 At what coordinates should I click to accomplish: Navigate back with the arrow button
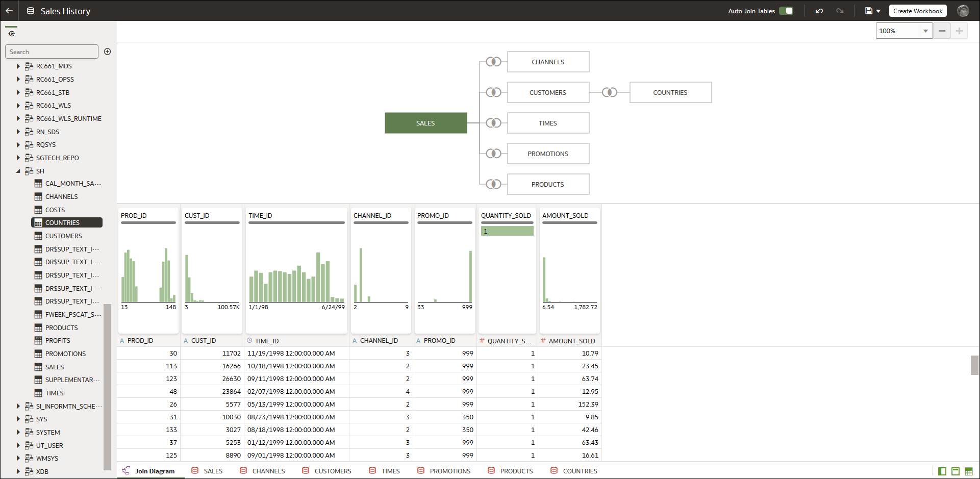pos(9,11)
